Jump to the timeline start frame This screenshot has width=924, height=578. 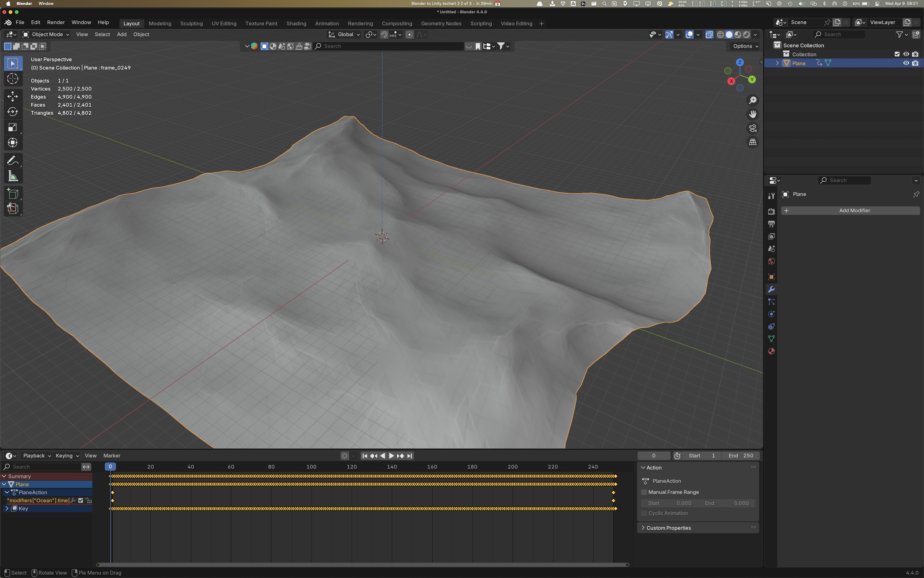click(x=365, y=456)
